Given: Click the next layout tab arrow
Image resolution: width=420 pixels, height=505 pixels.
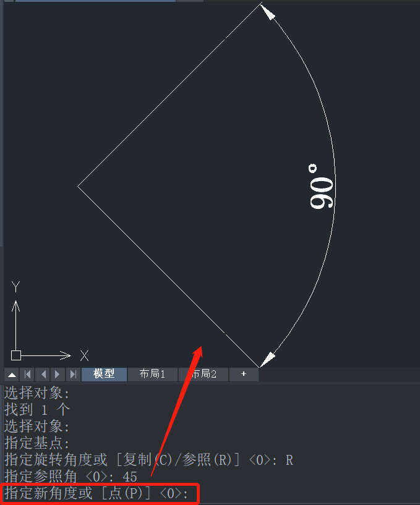Looking at the screenshot, I should pyautogui.click(x=58, y=375).
